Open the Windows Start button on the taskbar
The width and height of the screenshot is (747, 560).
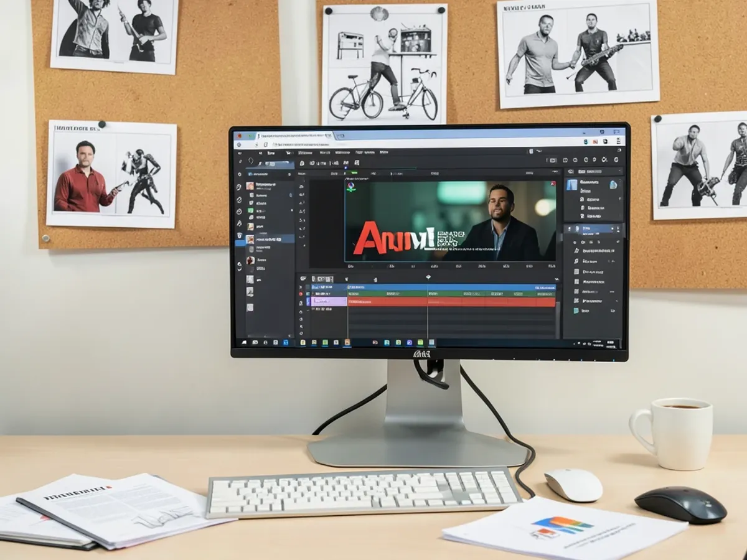coord(243,342)
